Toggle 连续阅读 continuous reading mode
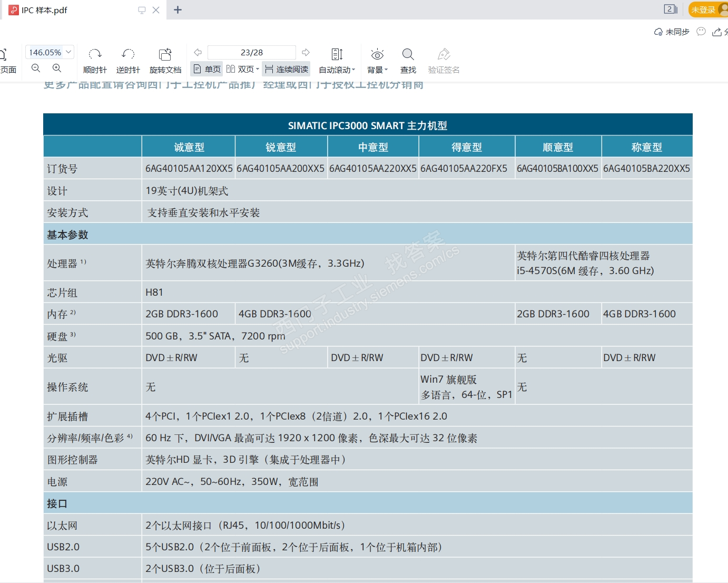Screen dimensions: 728x583 [x=287, y=69]
